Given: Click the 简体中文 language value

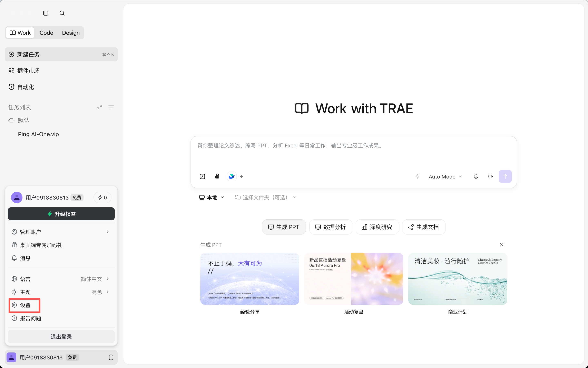Looking at the screenshot, I should point(91,279).
